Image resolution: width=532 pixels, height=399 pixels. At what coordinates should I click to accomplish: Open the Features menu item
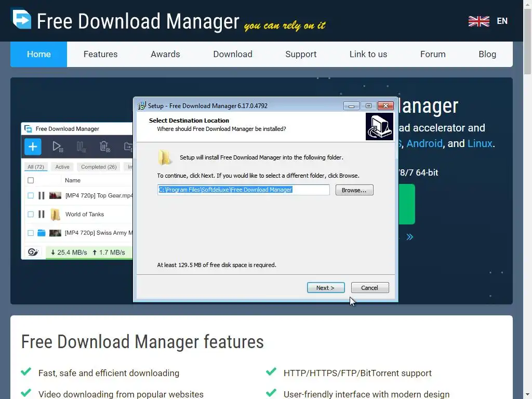100,54
